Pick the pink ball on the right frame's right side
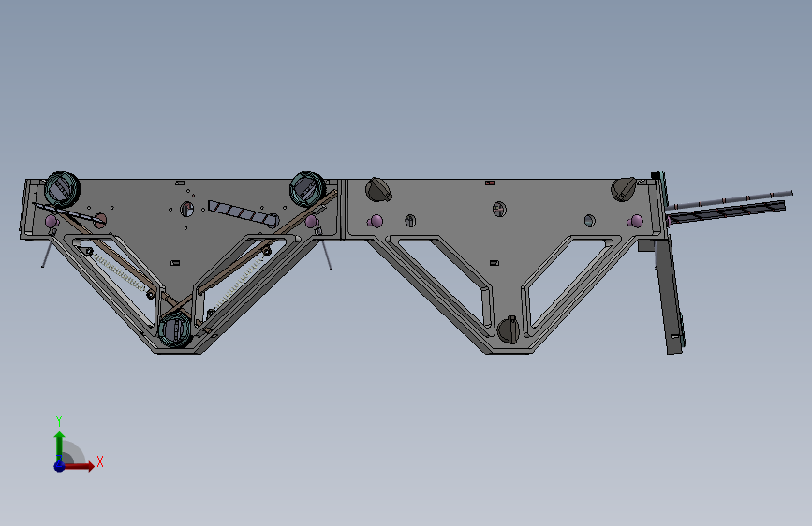This screenshot has height=526, width=812. tap(635, 222)
